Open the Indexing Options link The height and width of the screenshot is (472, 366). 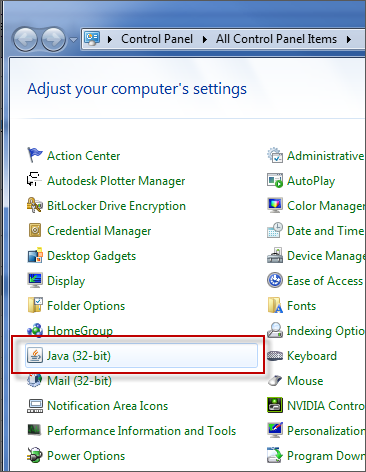coord(326,331)
